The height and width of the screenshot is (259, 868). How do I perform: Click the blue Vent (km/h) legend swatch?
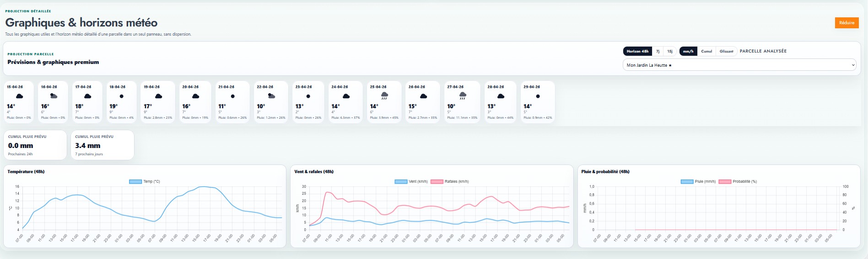click(x=401, y=182)
